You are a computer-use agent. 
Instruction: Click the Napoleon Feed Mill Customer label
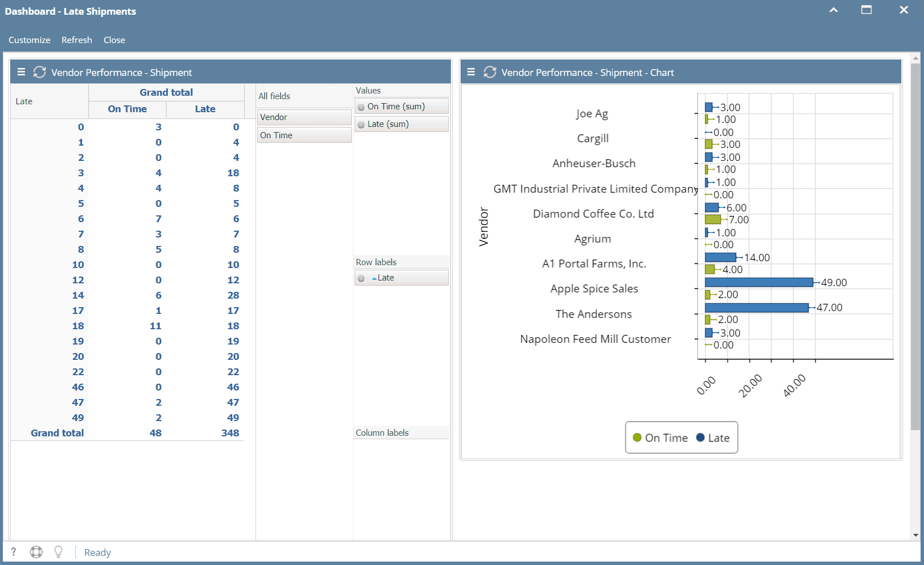pyautogui.click(x=595, y=339)
